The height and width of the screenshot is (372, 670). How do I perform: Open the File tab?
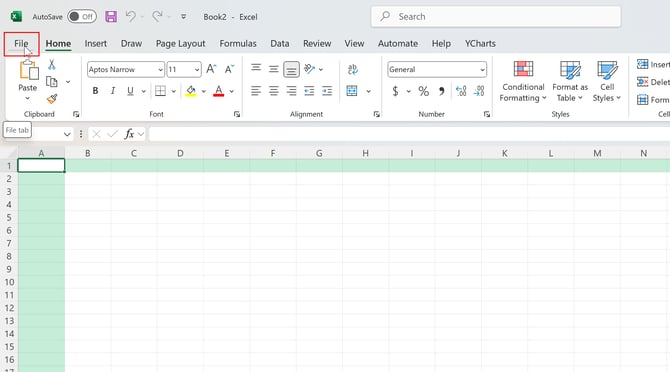pyautogui.click(x=21, y=44)
